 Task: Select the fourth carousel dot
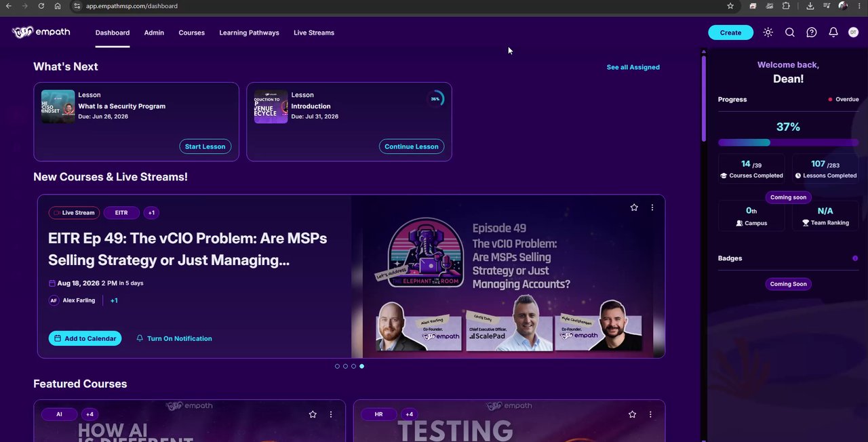(361, 366)
